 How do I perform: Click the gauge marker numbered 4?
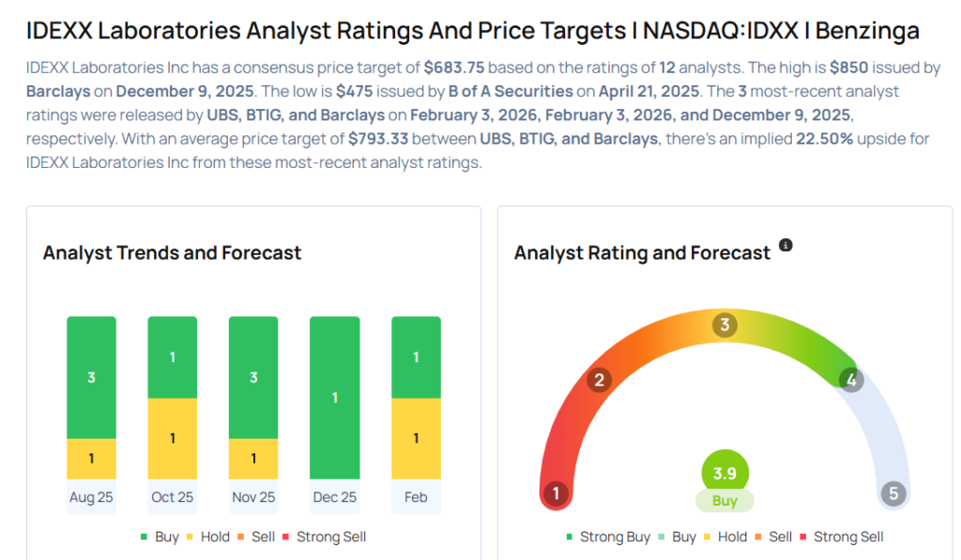click(851, 380)
